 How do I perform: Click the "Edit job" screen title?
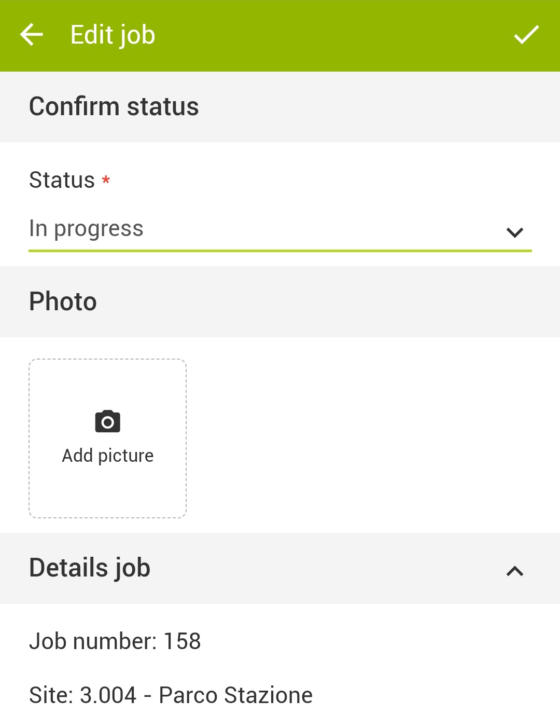(x=113, y=35)
